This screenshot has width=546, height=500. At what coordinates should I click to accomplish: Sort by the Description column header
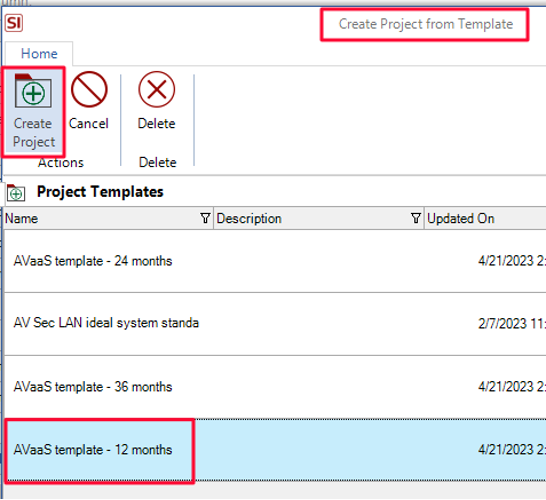(249, 219)
